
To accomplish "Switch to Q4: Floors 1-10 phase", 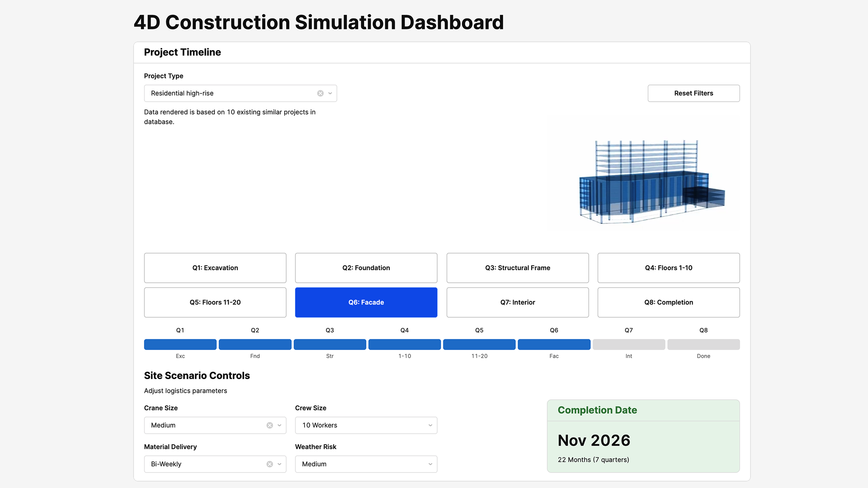I will click(668, 268).
